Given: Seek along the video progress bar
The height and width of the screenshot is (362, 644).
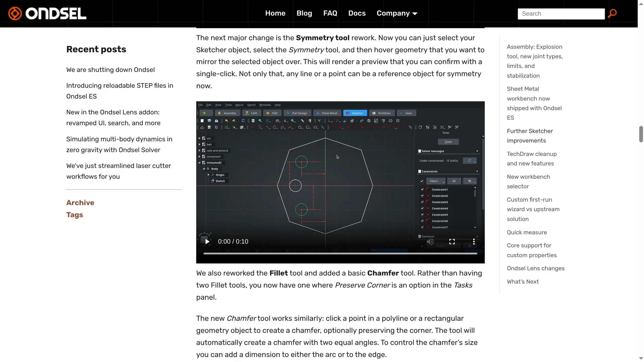Looking at the screenshot, I should [x=340, y=253].
